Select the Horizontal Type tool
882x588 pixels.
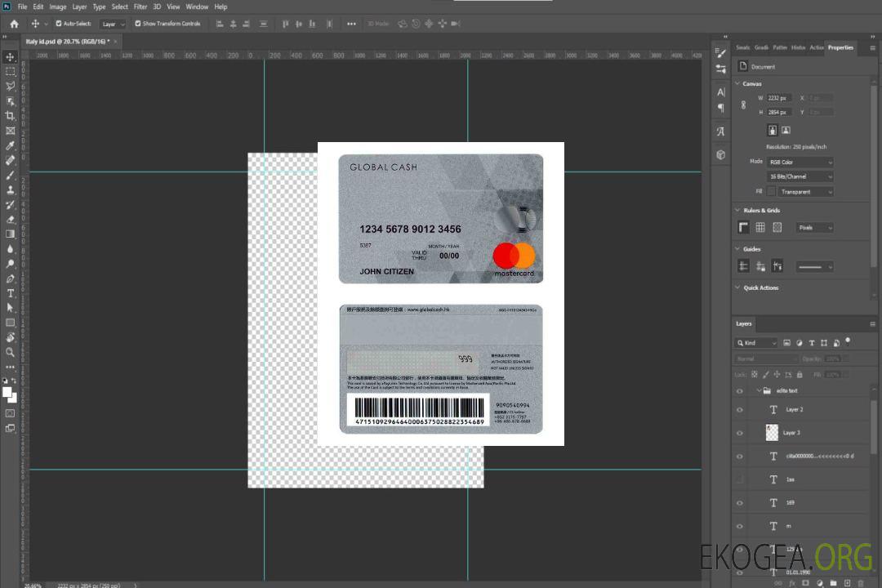pos(10,293)
